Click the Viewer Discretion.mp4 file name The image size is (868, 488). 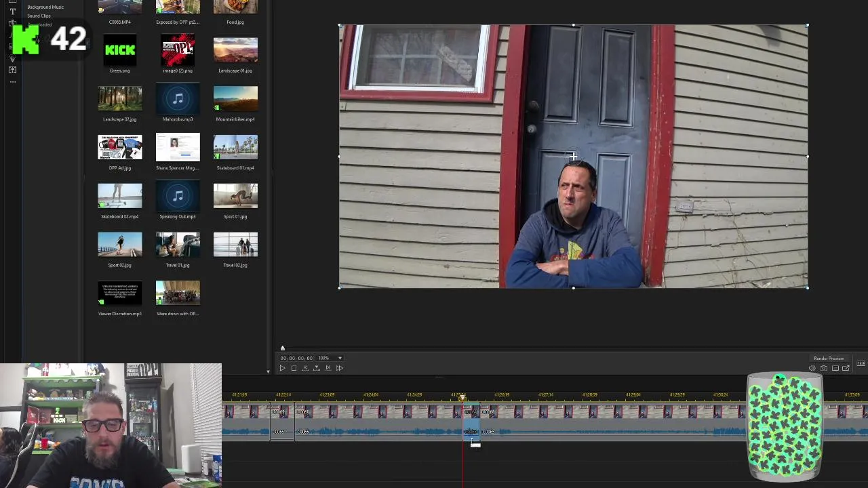120,314
